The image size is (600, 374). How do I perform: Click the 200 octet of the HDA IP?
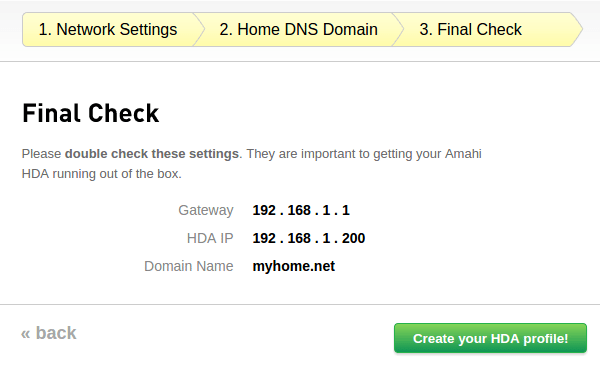coord(354,238)
